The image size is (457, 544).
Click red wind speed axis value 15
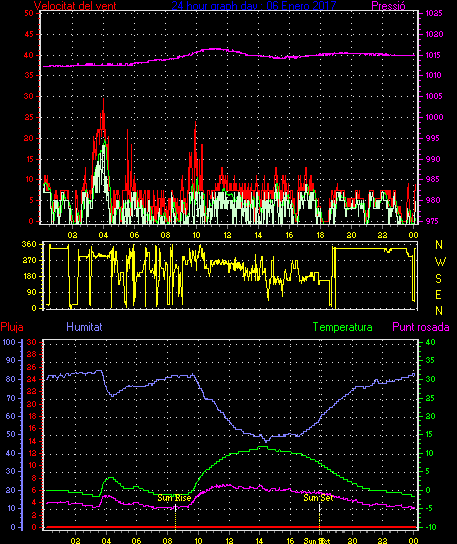coord(29,159)
